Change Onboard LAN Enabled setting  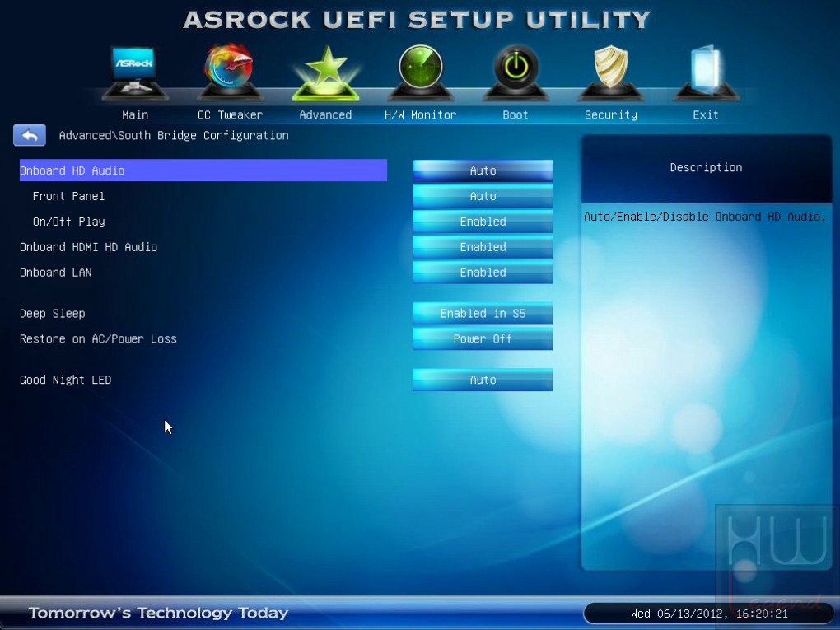pyautogui.click(x=483, y=272)
